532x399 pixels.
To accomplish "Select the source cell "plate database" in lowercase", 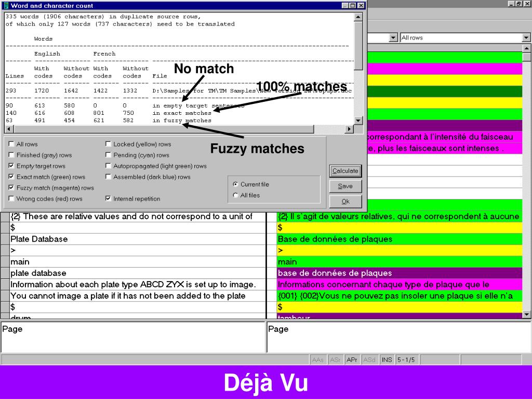I will (138, 273).
